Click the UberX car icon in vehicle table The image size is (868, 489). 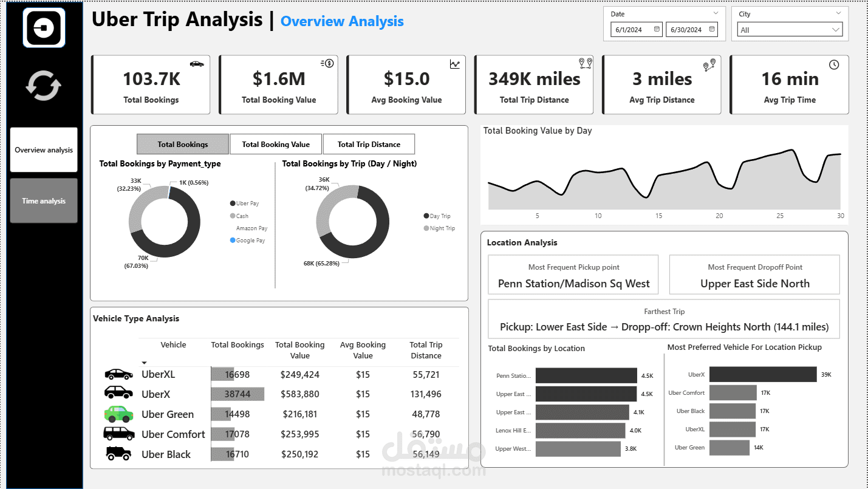coord(118,393)
